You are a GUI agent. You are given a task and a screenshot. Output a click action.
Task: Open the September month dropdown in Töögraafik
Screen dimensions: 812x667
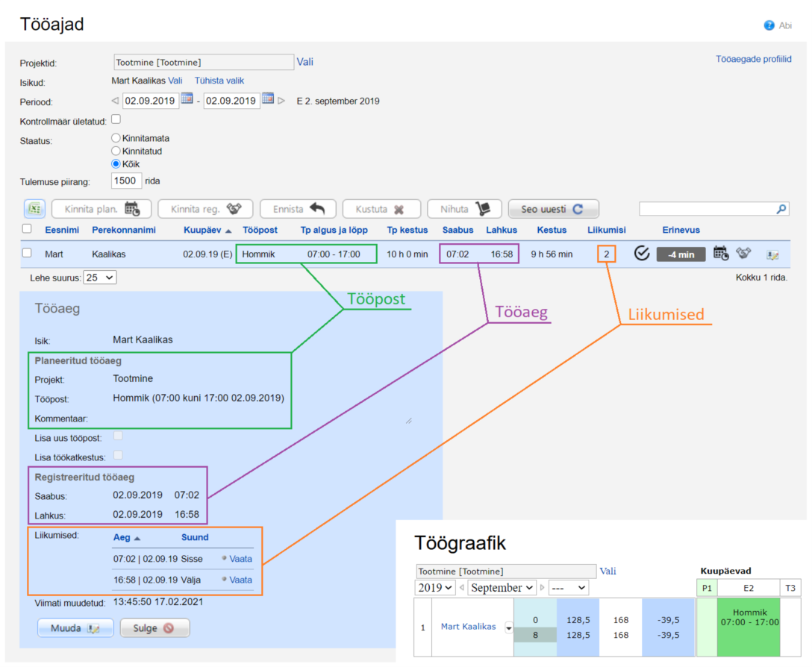(x=501, y=588)
